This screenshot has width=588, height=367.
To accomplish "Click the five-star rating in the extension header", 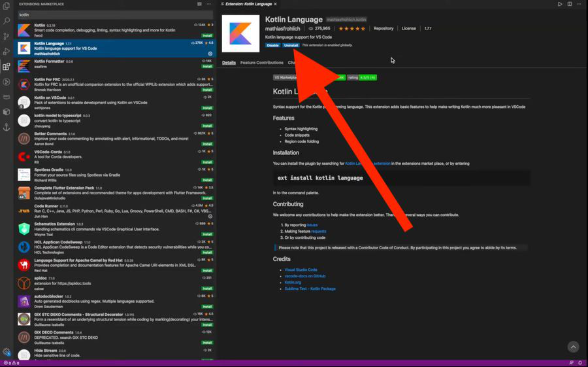I will [351, 29].
